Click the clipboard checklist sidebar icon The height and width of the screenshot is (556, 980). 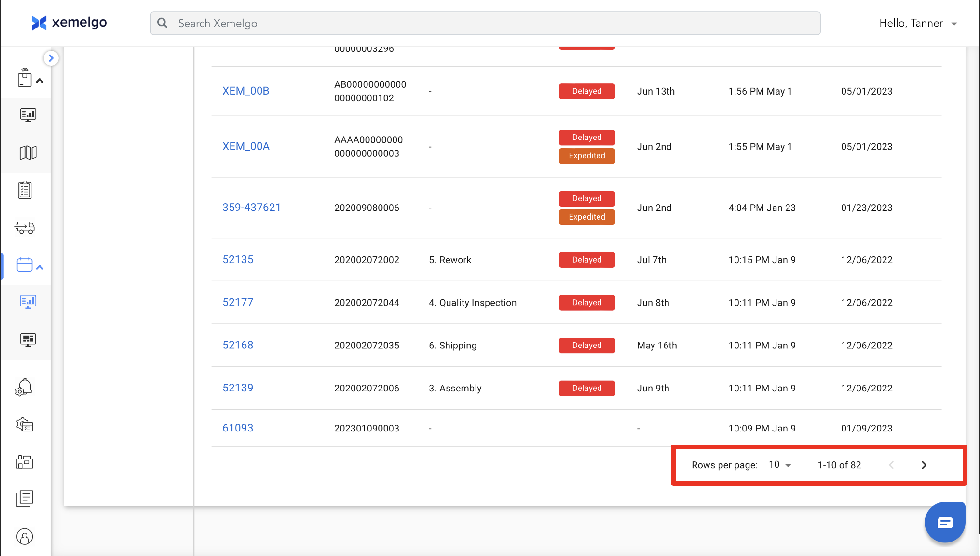click(x=25, y=190)
